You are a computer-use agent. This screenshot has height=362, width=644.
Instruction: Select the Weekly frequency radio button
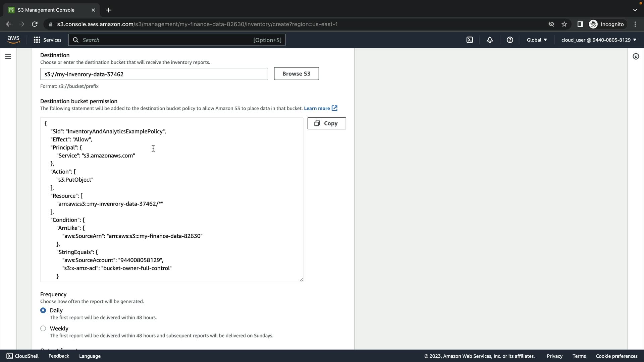point(43,328)
